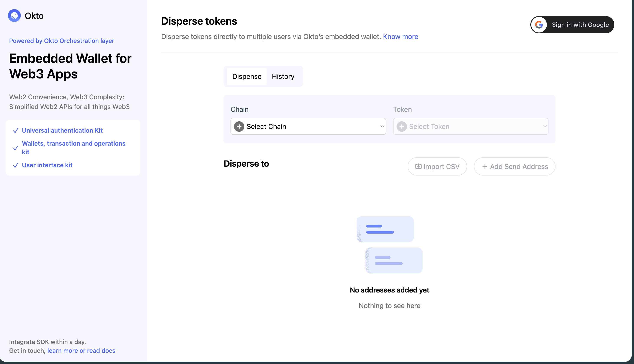Click the Google logo in the sign-in button
The image size is (634, 364).
pos(539,24)
